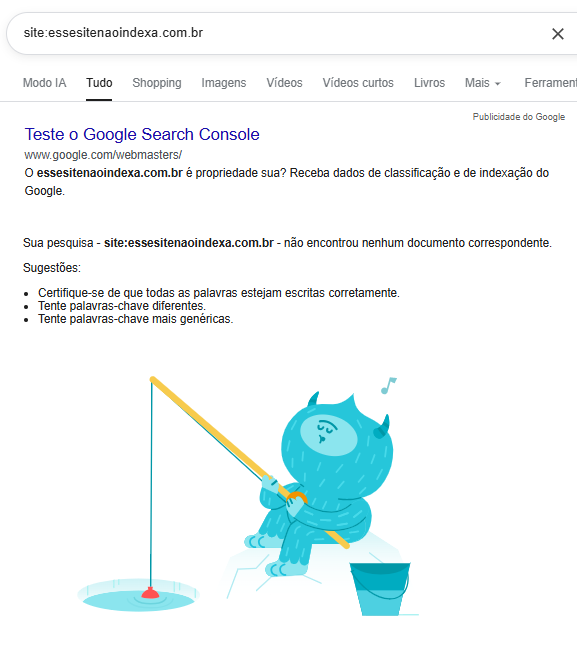Click the blue bucket in the illustration

tap(380, 589)
